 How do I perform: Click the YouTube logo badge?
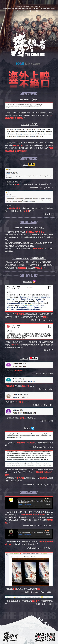(33, 358)
